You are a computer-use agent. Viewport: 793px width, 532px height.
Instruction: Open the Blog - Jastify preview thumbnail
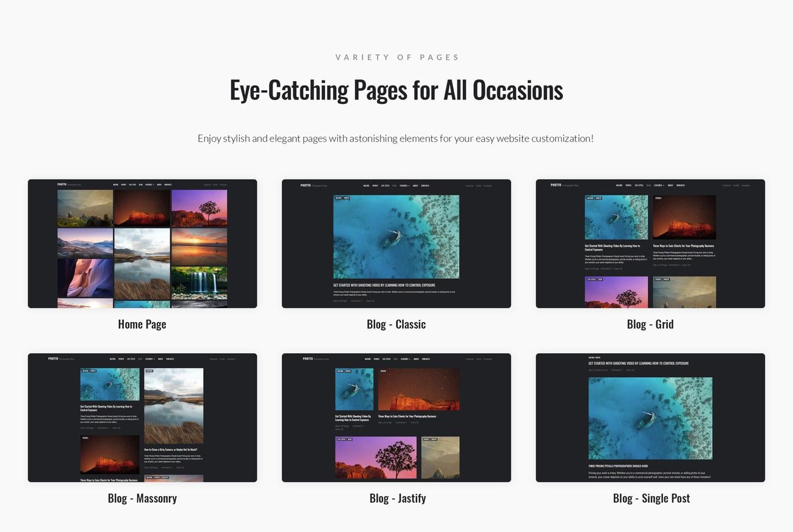(x=396, y=417)
